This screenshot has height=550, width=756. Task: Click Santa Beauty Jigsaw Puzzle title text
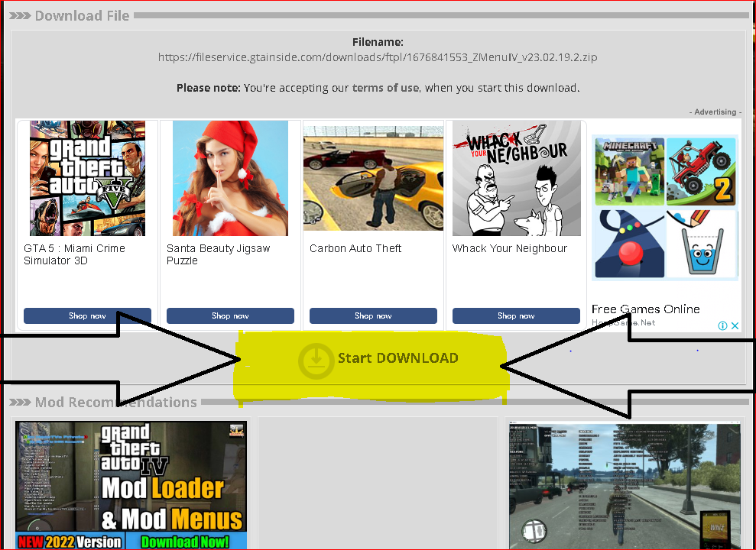[218, 254]
